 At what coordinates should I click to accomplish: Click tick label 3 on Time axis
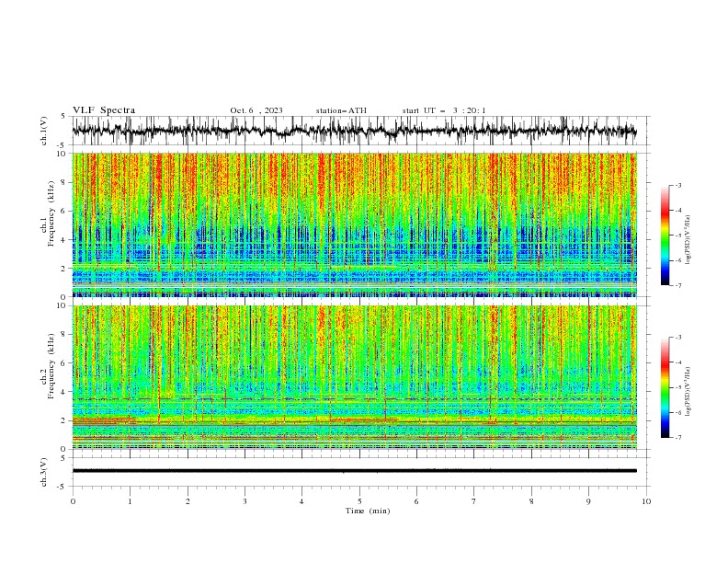pos(245,501)
